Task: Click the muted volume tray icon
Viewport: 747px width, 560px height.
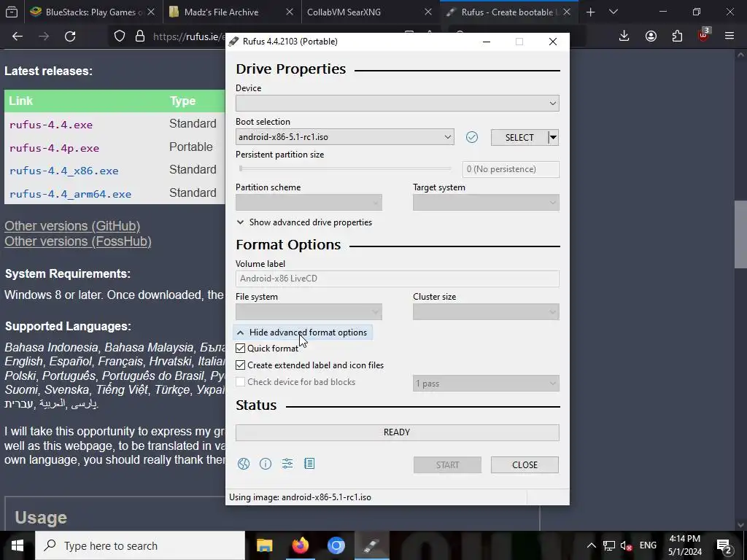Action: (x=627, y=545)
